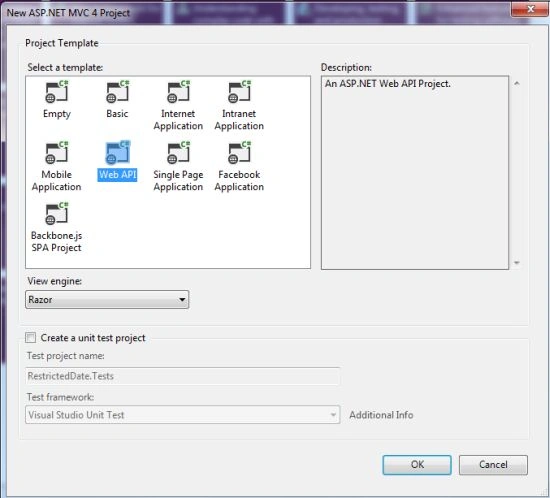Click the description box scroll up arrow
Viewport: 550px width, 498px height.
tap(517, 83)
